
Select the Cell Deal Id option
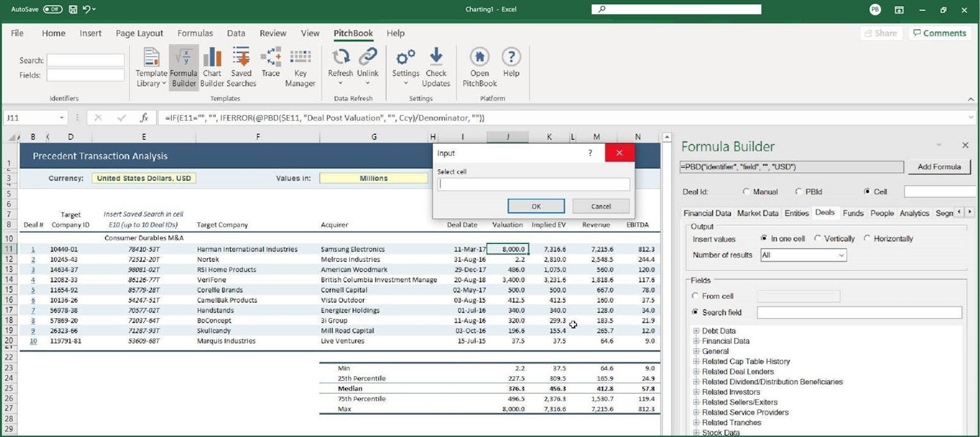point(867,192)
